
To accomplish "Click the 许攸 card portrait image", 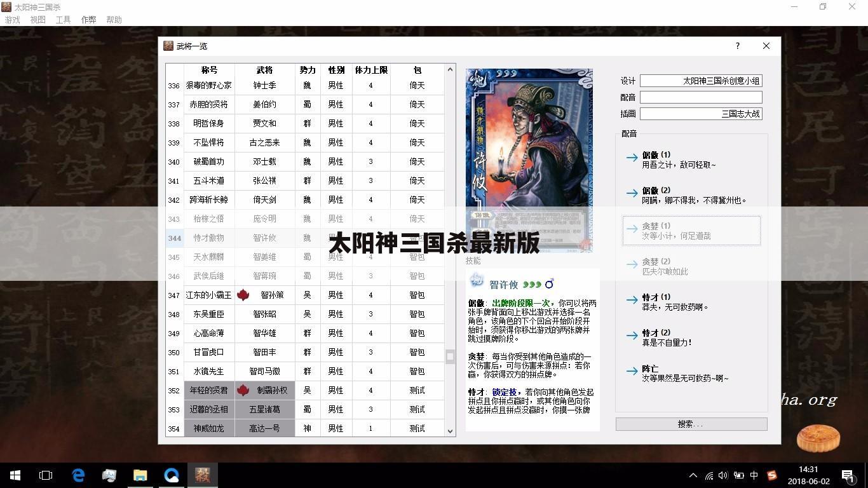I will 529,161.
